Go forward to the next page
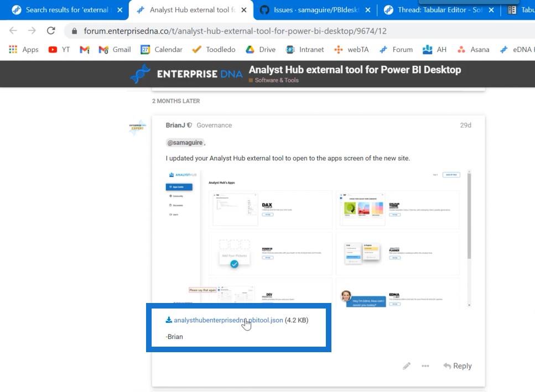The height and width of the screenshot is (392, 535). click(x=32, y=30)
